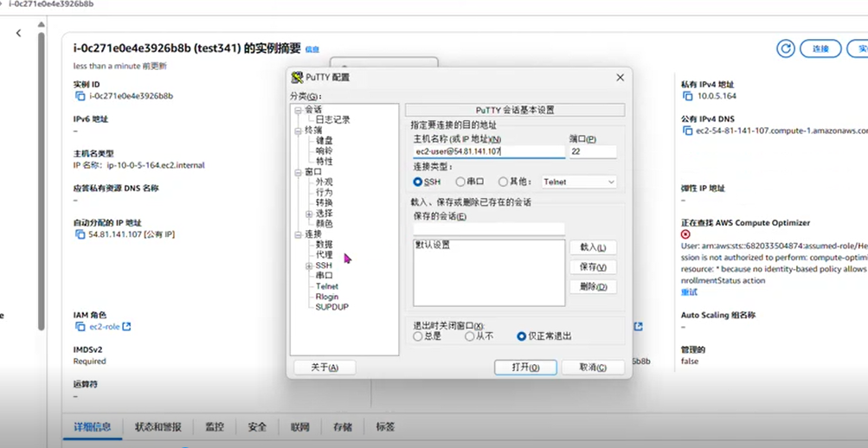
Task: Select 数据 under 连接 in tree
Action: (x=325, y=245)
